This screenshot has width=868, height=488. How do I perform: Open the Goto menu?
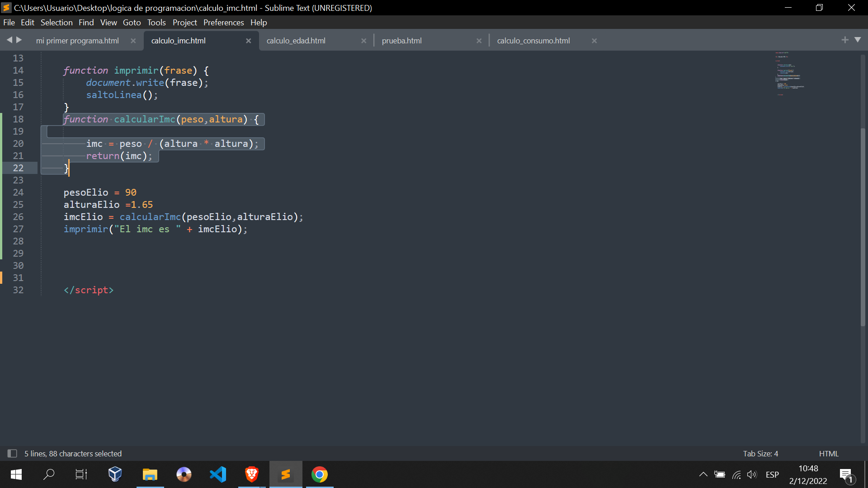coord(132,22)
